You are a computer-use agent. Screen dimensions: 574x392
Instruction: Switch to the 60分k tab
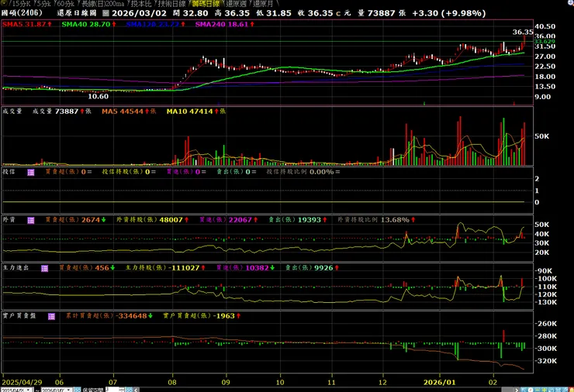[x=65, y=4]
